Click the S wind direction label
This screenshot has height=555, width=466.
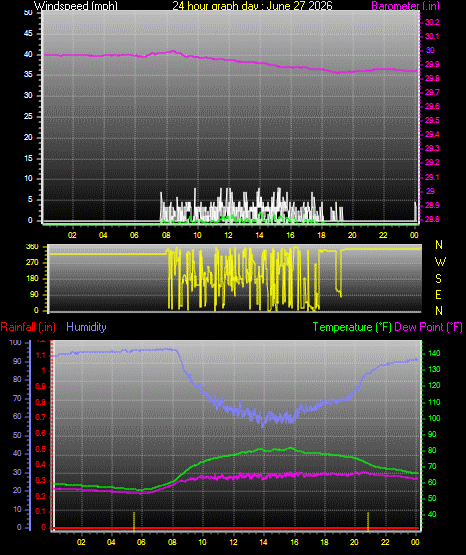coord(438,279)
